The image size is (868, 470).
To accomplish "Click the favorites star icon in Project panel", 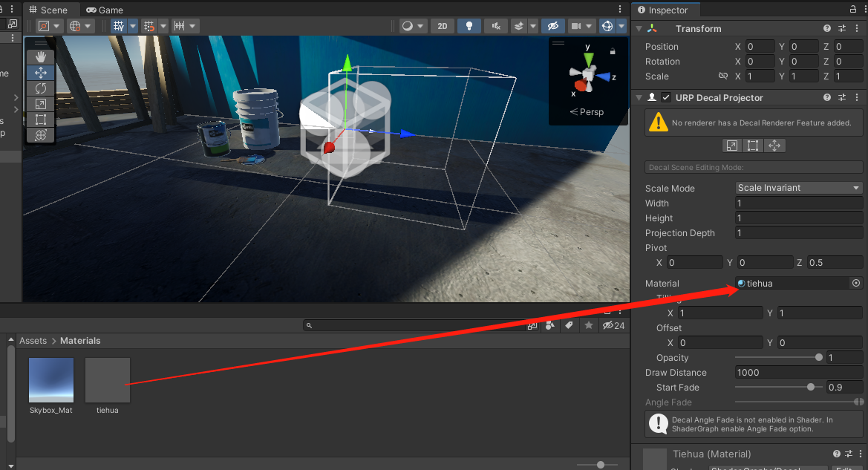I will tap(589, 325).
